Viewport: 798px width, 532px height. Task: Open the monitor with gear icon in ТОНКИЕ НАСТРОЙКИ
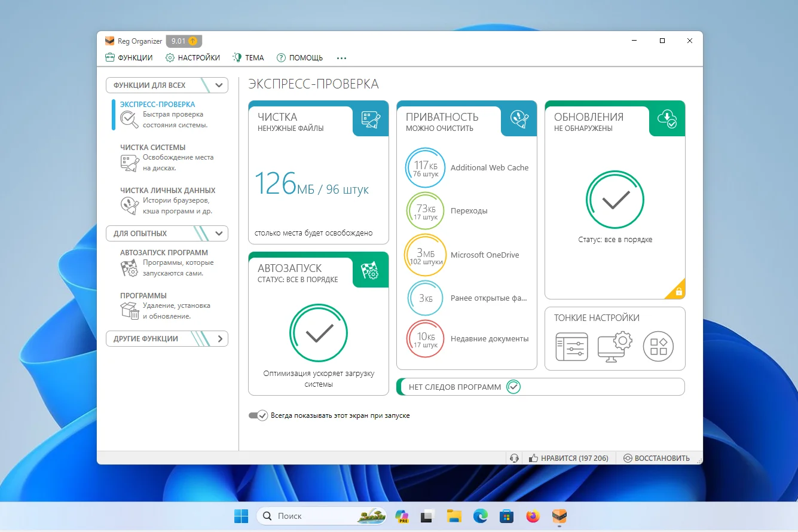(615, 347)
